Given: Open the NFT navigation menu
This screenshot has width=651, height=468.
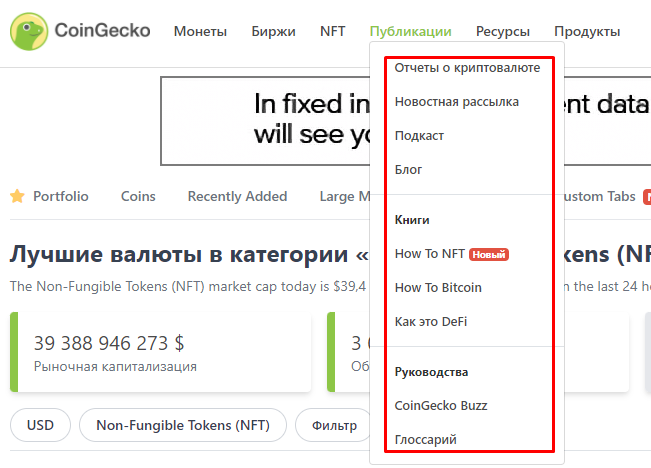Looking at the screenshot, I should click(x=333, y=31).
